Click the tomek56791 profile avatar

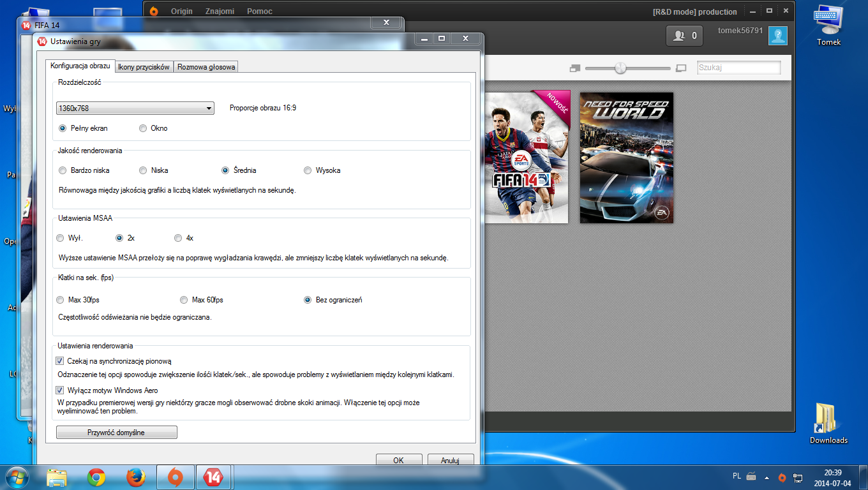(777, 36)
